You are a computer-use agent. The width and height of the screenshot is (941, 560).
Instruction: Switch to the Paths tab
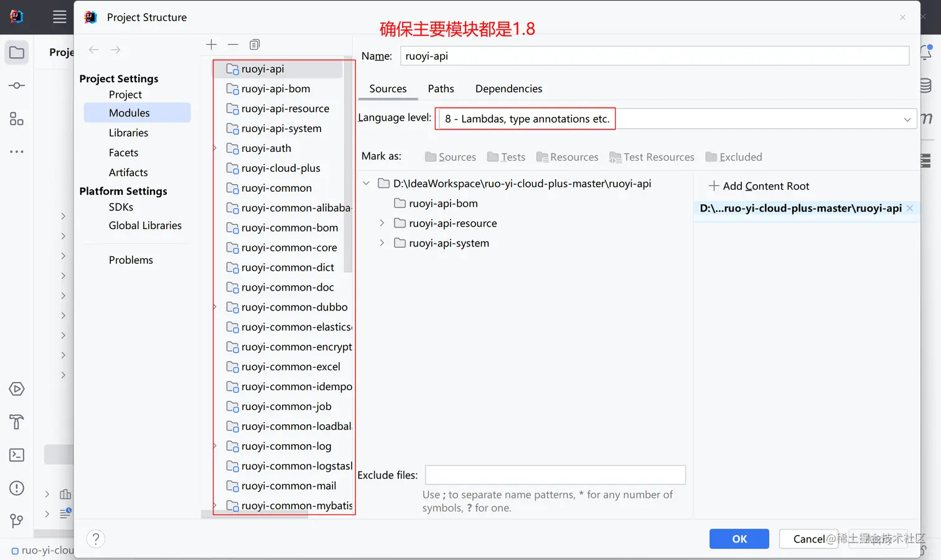click(x=441, y=88)
